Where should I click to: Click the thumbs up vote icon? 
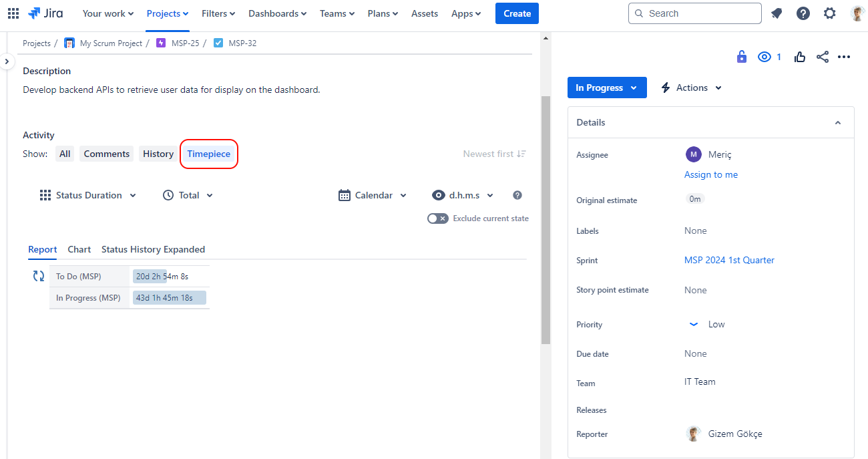coord(800,57)
